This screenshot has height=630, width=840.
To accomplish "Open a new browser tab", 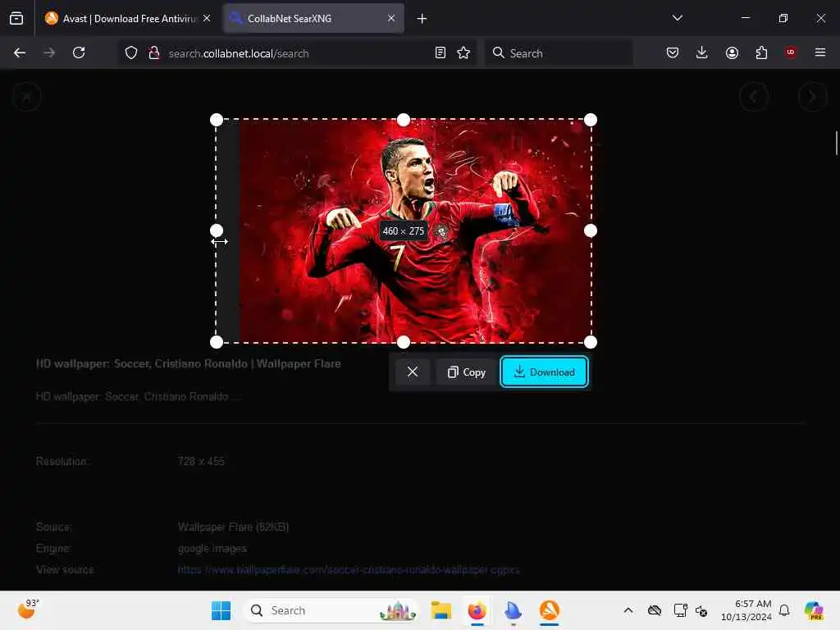I will (422, 19).
